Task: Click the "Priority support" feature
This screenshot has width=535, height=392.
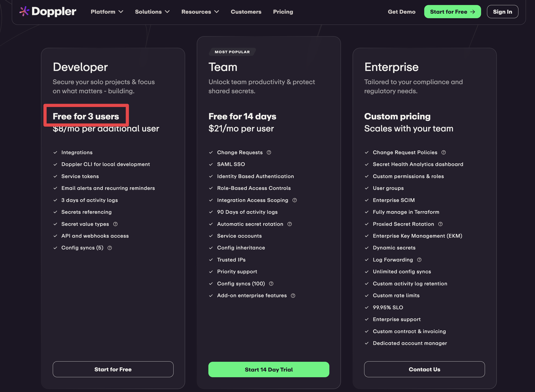Action: point(237,271)
